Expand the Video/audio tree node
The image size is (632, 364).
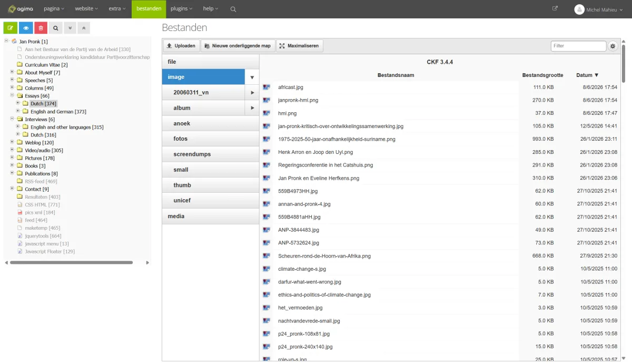(12, 150)
